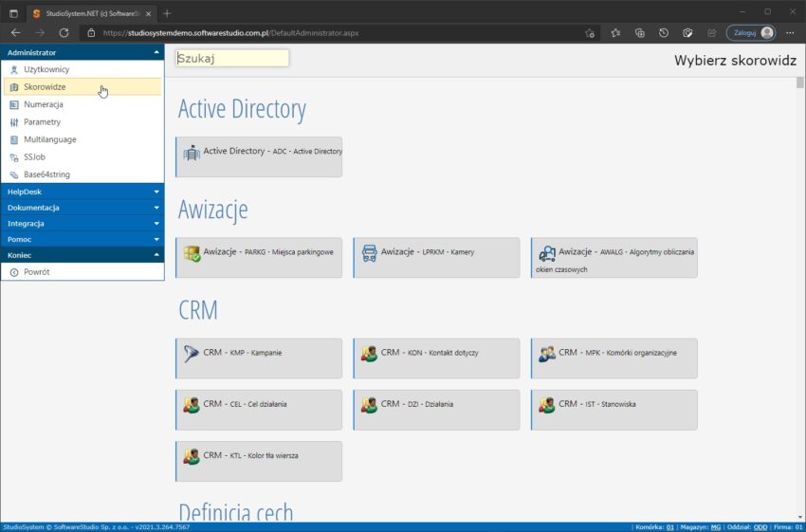
Task: Expand the Dokumentacja section
Action: [82, 208]
